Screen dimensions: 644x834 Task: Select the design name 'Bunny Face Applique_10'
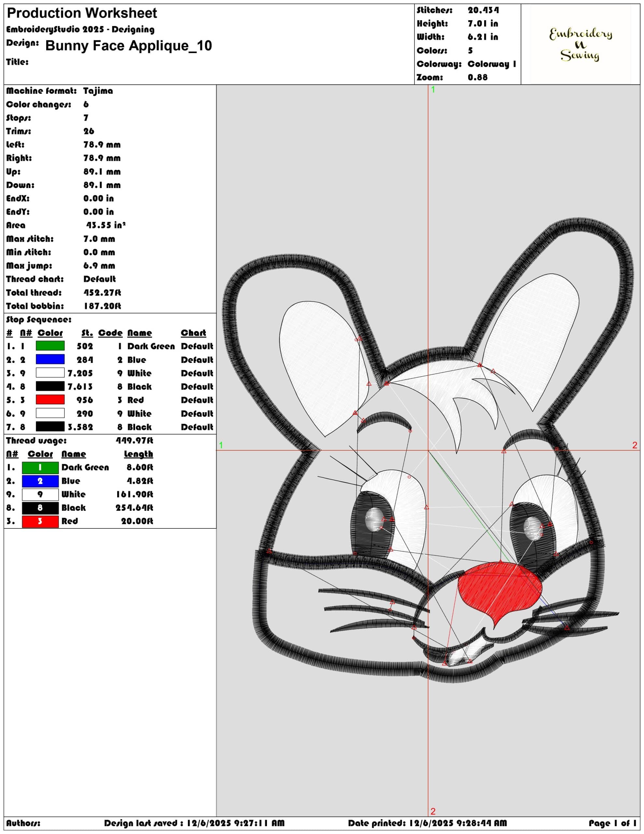coord(129,46)
